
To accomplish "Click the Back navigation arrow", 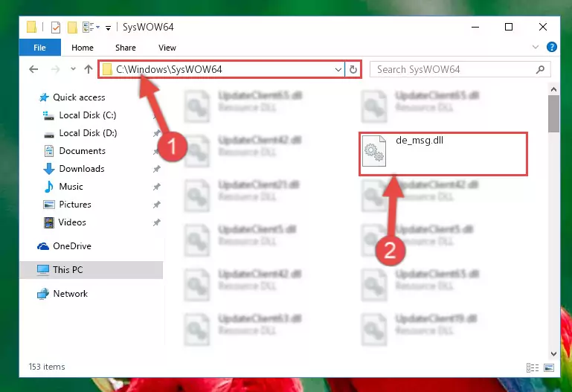I will tap(33, 69).
